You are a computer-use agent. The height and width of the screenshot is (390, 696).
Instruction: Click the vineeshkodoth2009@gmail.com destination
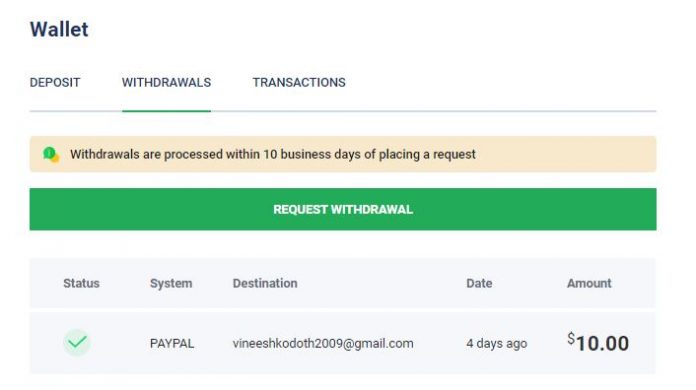[323, 343]
